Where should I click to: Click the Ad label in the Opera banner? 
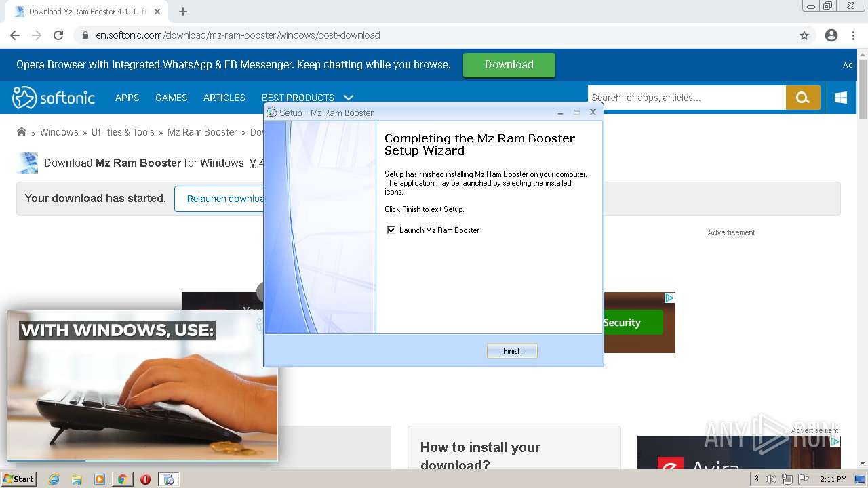pyautogui.click(x=848, y=65)
